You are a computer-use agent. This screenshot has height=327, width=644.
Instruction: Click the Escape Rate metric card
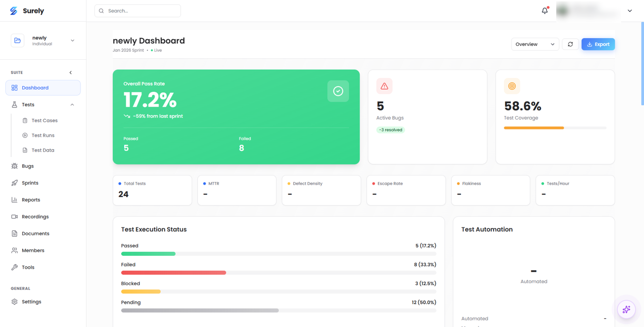click(x=406, y=190)
